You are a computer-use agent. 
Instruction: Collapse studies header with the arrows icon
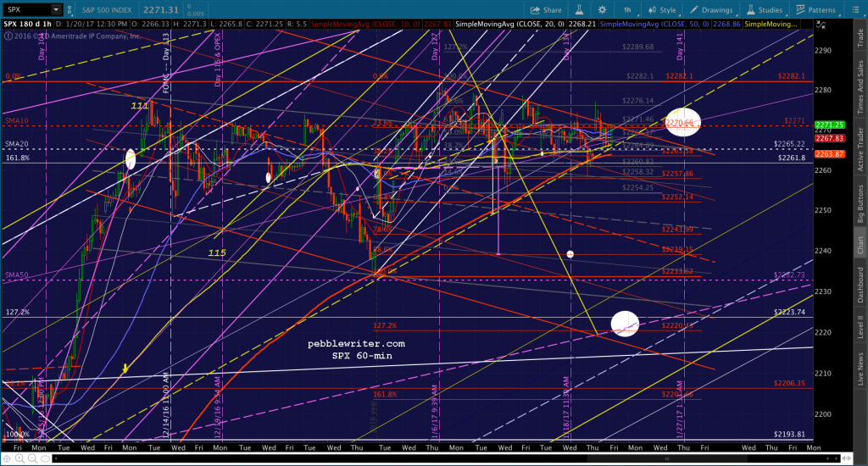(820, 25)
